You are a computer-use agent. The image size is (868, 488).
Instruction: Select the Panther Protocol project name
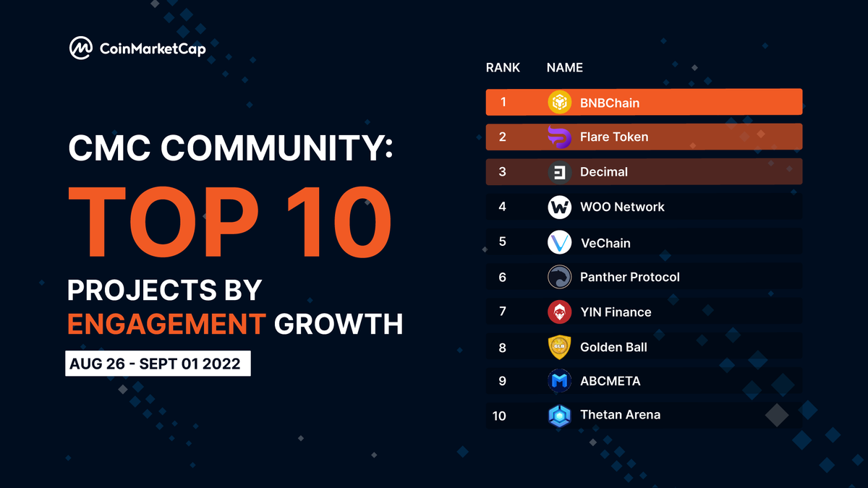coord(630,277)
